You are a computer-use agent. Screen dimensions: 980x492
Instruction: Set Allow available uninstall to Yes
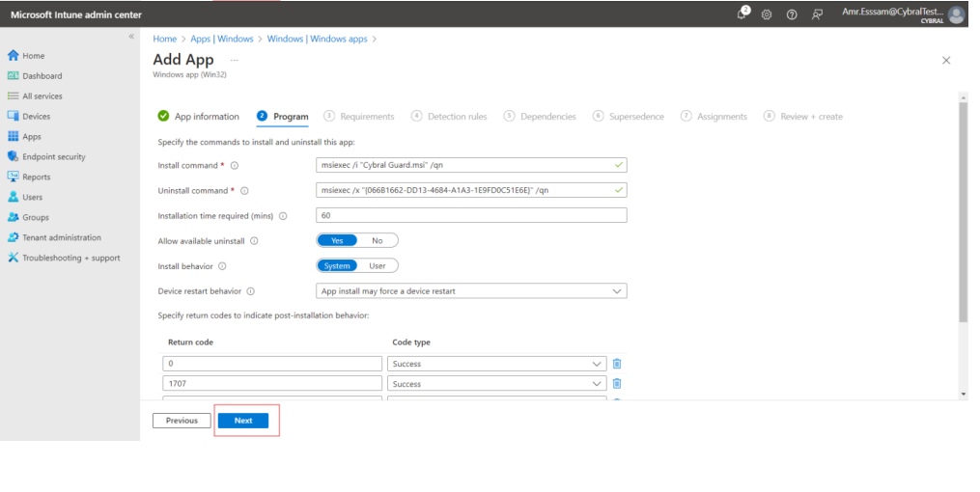pyautogui.click(x=337, y=241)
